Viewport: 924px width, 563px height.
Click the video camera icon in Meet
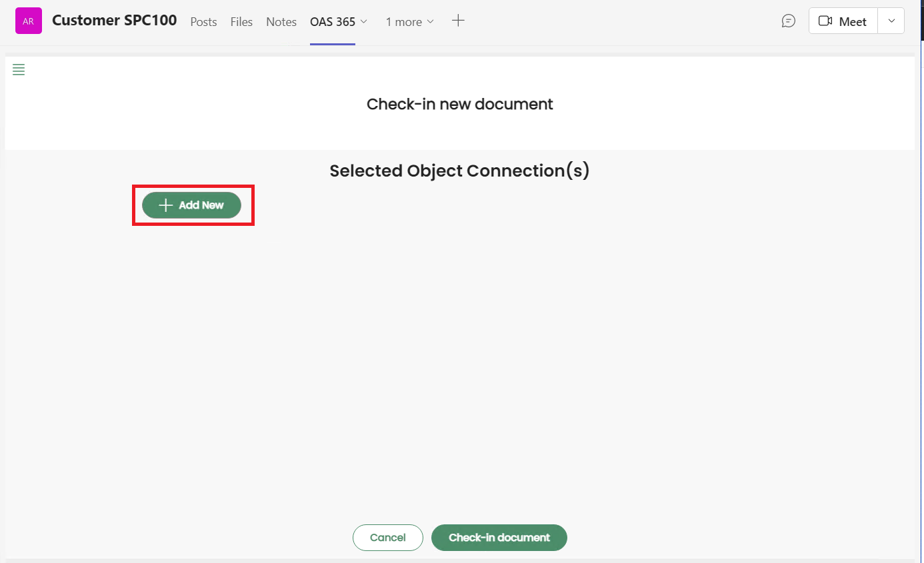pyautogui.click(x=825, y=21)
